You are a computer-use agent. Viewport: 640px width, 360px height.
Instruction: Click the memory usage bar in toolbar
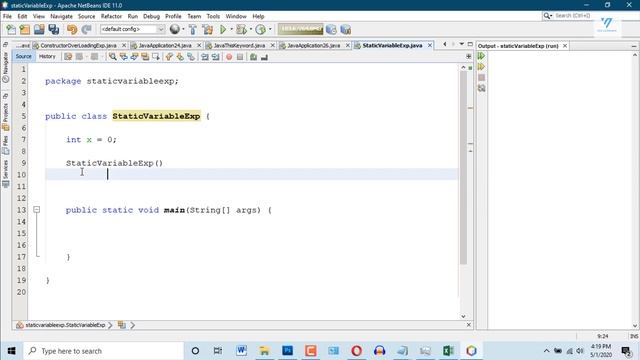(300, 29)
